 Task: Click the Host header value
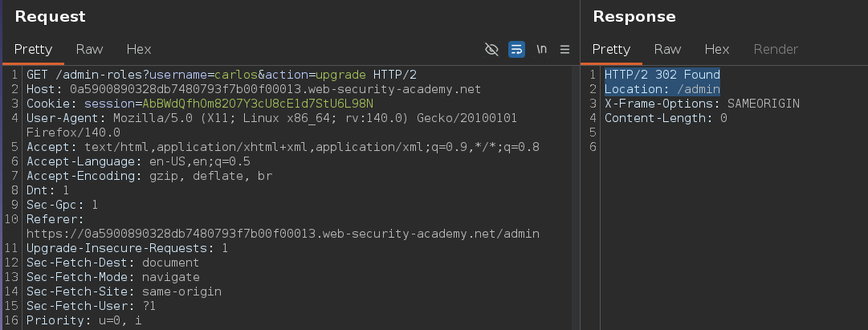(x=275, y=89)
